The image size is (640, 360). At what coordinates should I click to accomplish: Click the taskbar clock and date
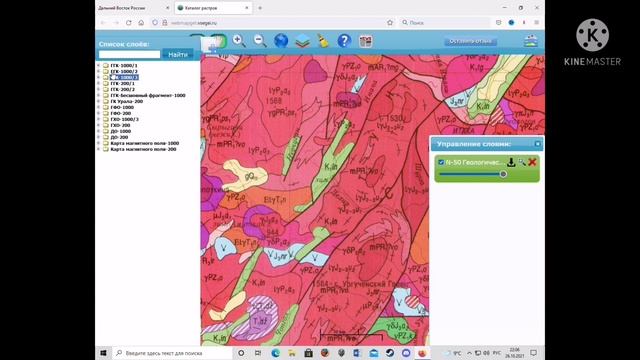tap(515, 353)
